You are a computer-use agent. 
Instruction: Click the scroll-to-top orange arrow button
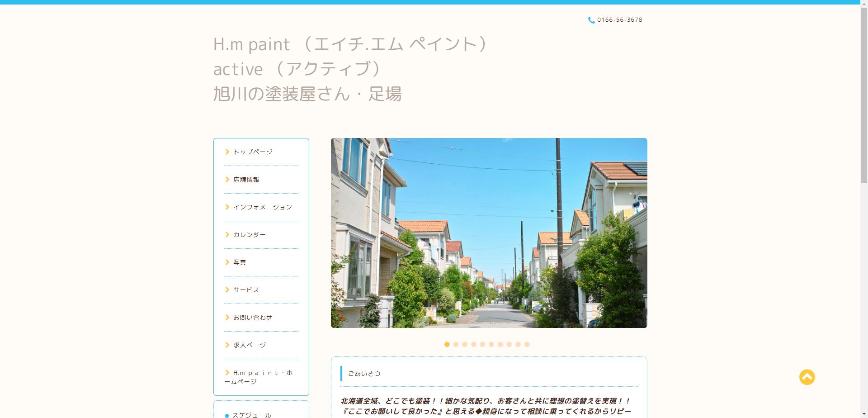click(x=807, y=377)
